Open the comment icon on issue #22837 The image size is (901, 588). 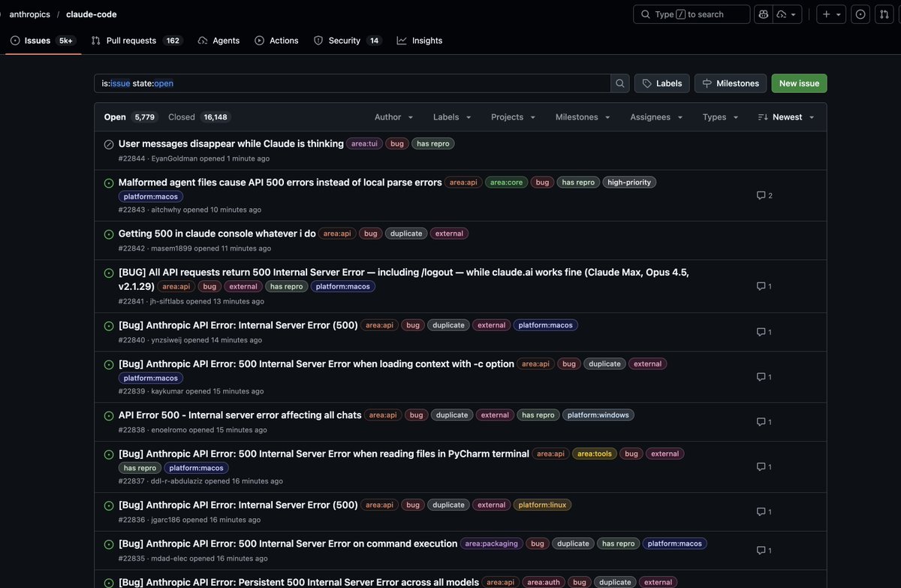coord(764,467)
